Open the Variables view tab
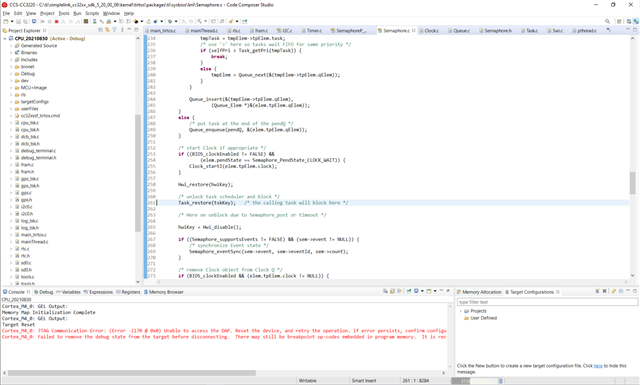 click(x=68, y=292)
